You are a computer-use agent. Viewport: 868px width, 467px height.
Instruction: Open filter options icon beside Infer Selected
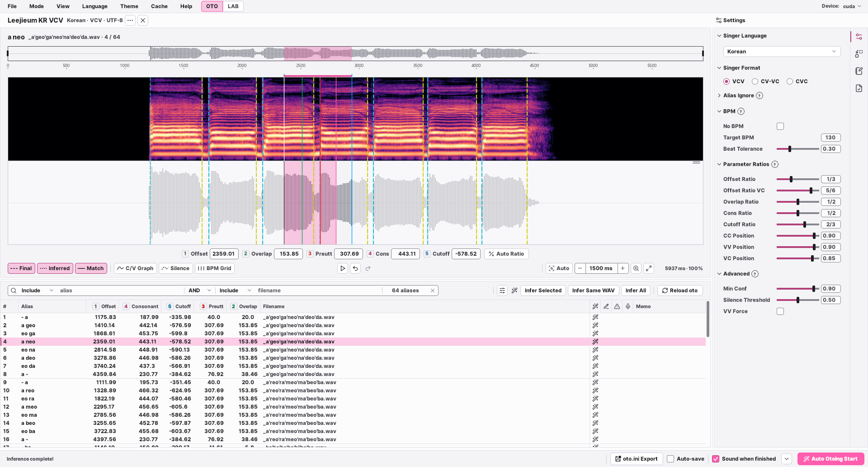502,291
